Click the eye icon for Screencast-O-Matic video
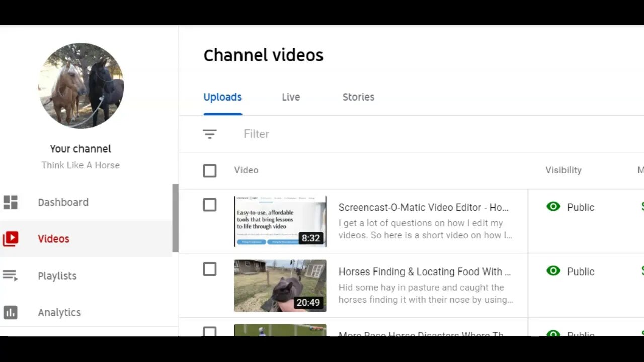Image resolution: width=644 pixels, height=362 pixels. [553, 207]
